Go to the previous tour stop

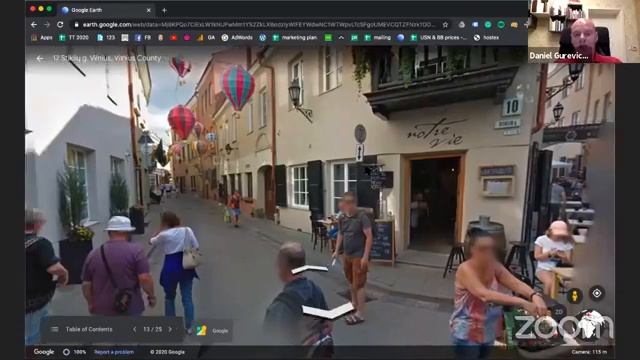pyautogui.click(x=135, y=329)
